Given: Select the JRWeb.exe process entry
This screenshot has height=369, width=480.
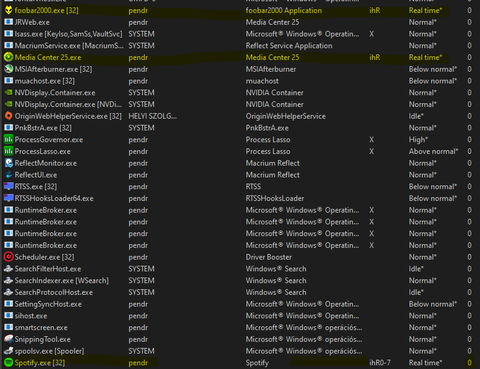Looking at the screenshot, I should click(x=240, y=22).
